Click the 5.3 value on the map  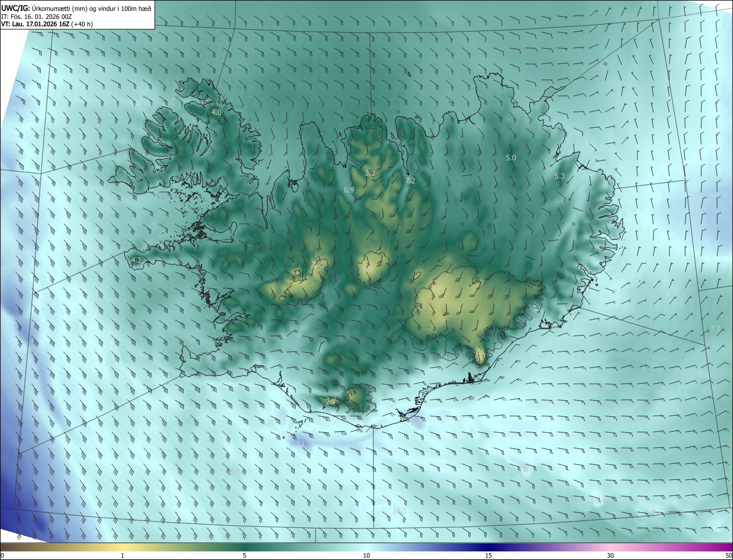559,176
